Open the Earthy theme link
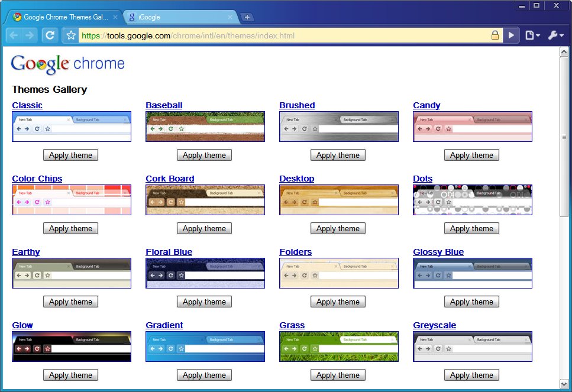Image resolution: width=572 pixels, height=392 pixels. pyautogui.click(x=25, y=252)
